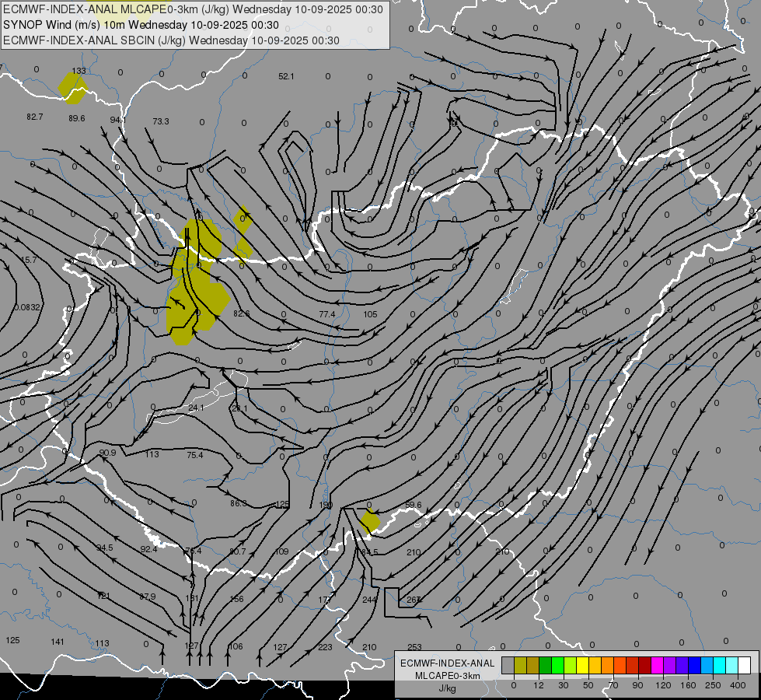Click the legend title ECMWF-INDEX-ANAL
The width and height of the screenshot is (761, 700).
[447, 663]
